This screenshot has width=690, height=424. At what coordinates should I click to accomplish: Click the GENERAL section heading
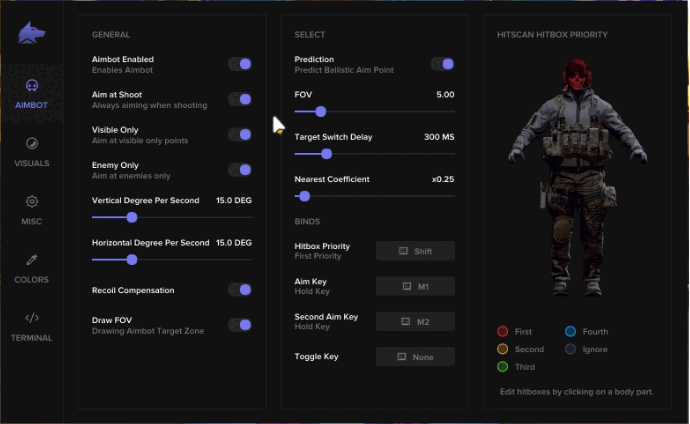[x=111, y=35]
